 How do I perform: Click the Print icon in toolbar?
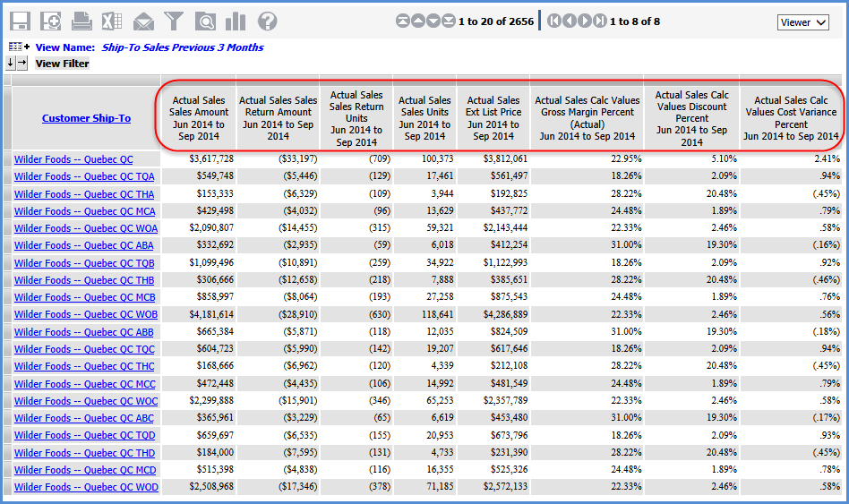point(81,21)
